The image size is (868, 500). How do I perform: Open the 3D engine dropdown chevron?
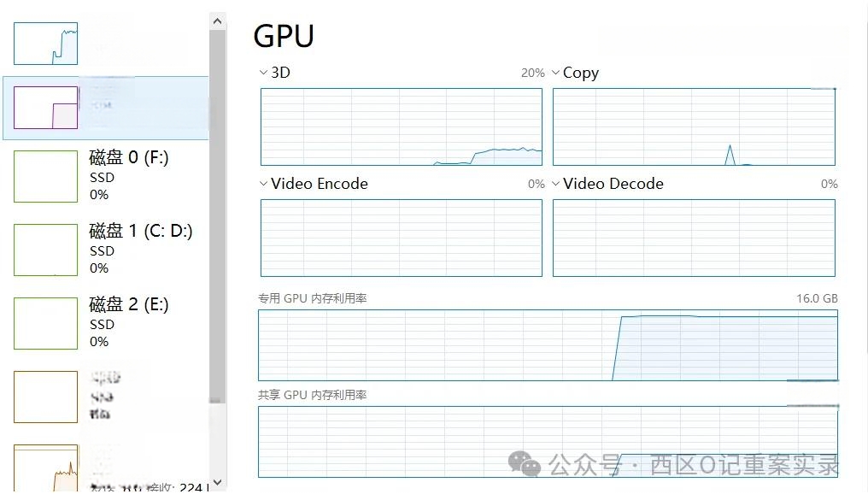point(263,73)
